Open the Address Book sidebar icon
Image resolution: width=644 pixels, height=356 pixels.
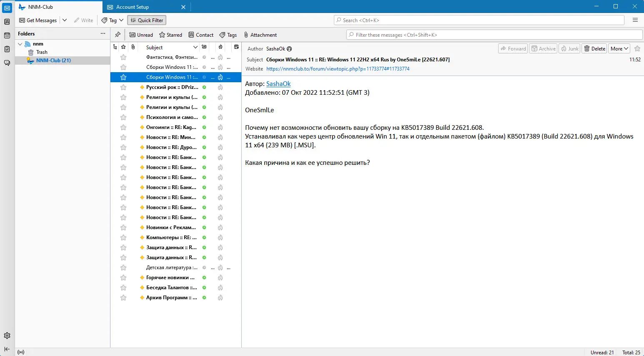click(7, 22)
